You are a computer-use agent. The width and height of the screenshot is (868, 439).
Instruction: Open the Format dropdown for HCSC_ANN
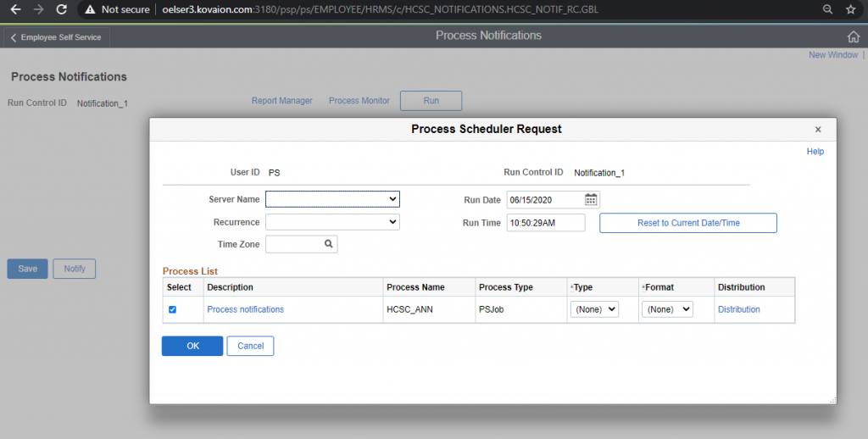pyautogui.click(x=667, y=309)
